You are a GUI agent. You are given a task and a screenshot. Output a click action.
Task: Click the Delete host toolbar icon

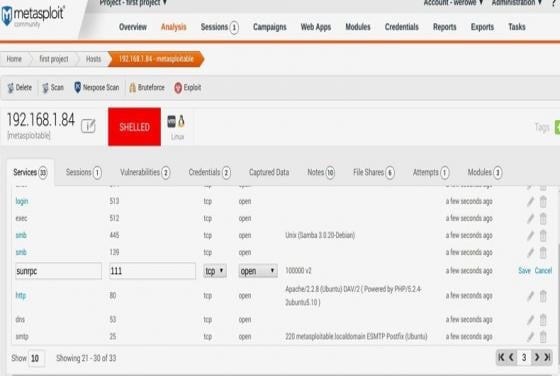tap(11, 87)
